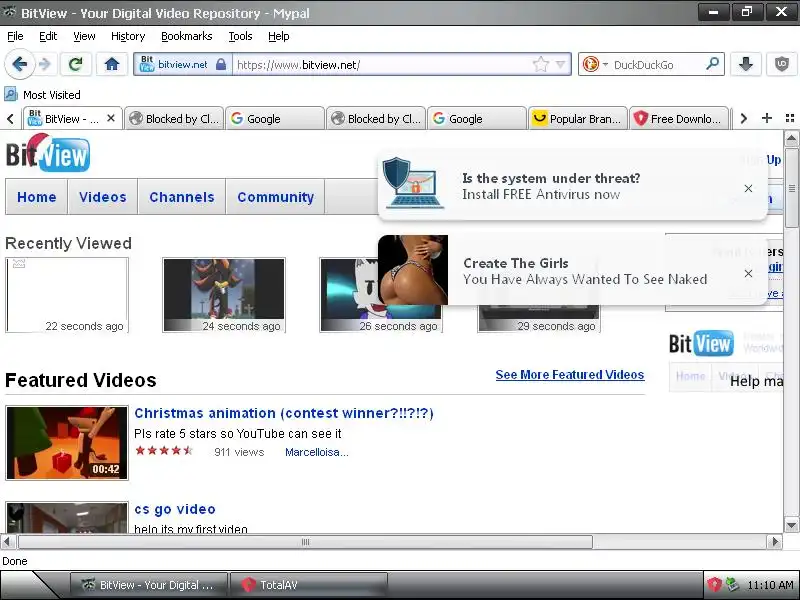This screenshot has width=800, height=600.
Task: Open the URL history dropdown arrow
Action: coord(561,64)
